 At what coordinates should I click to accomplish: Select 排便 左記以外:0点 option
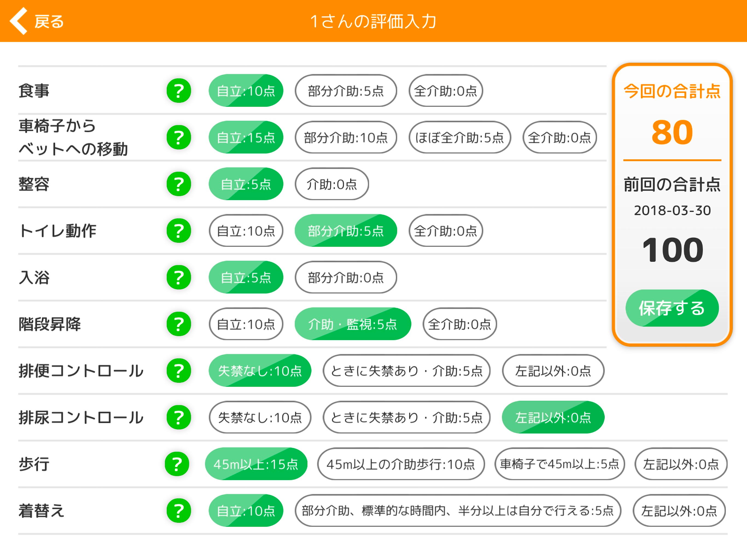pyautogui.click(x=553, y=371)
